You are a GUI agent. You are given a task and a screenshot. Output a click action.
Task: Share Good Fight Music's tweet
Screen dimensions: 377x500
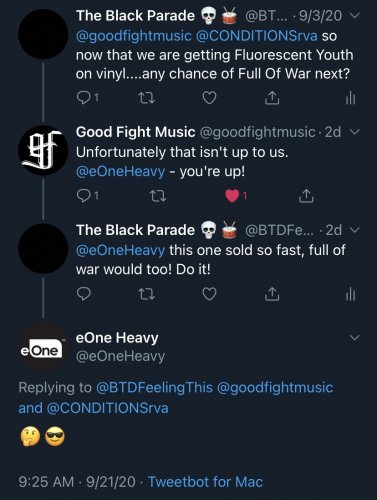click(306, 196)
